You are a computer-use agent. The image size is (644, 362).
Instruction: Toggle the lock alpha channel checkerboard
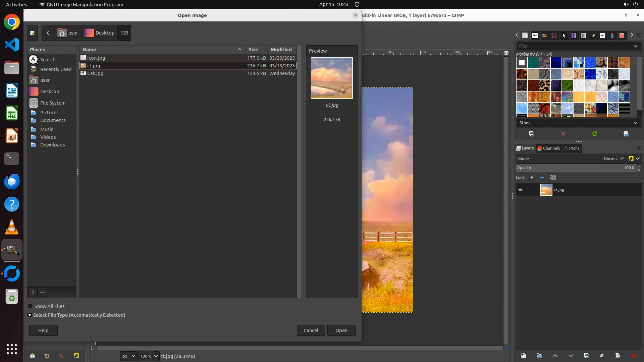[x=553, y=178]
